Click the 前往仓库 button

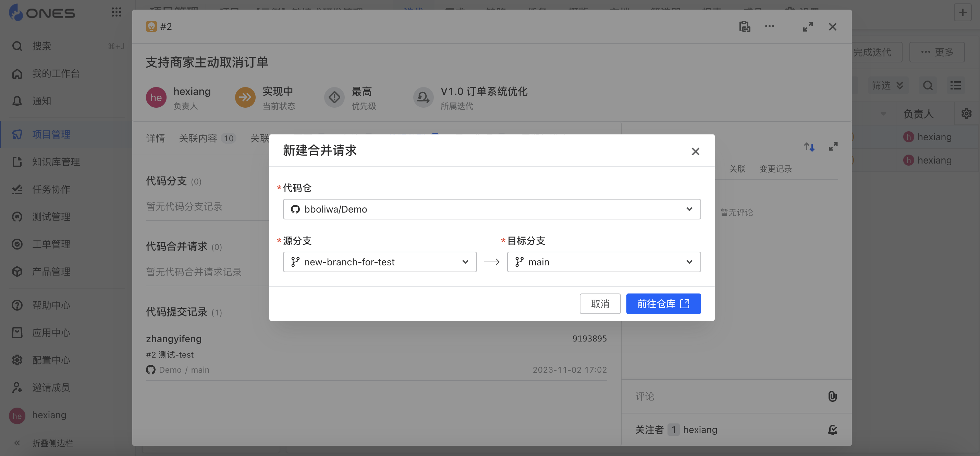pos(663,304)
